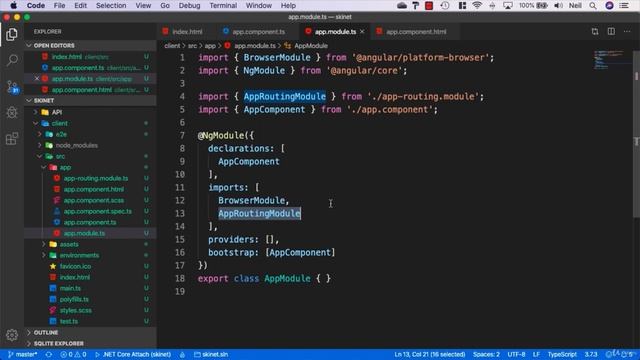
Task: Collapse the app folder
Action: (x=65, y=167)
